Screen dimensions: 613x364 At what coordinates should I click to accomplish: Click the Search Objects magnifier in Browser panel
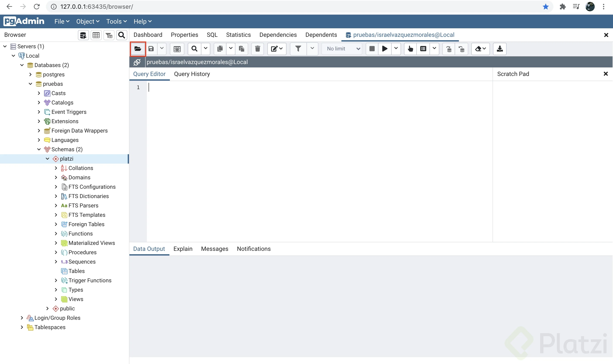(x=122, y=35)
